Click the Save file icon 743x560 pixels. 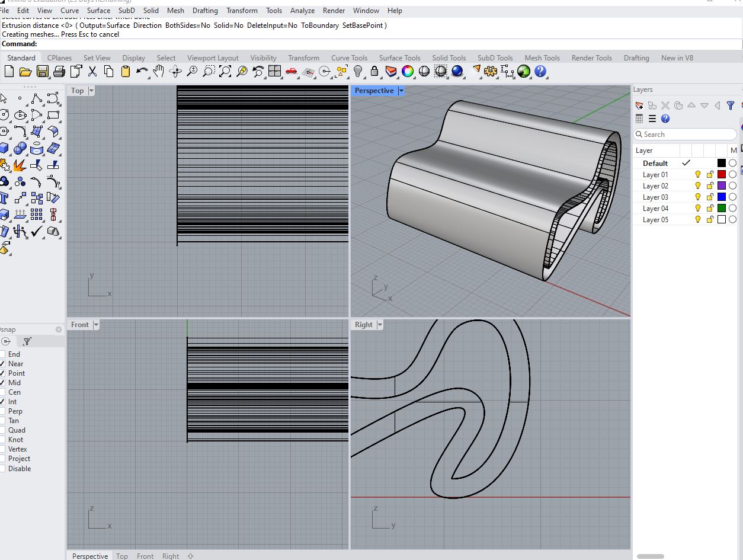(x=42, y=72)
